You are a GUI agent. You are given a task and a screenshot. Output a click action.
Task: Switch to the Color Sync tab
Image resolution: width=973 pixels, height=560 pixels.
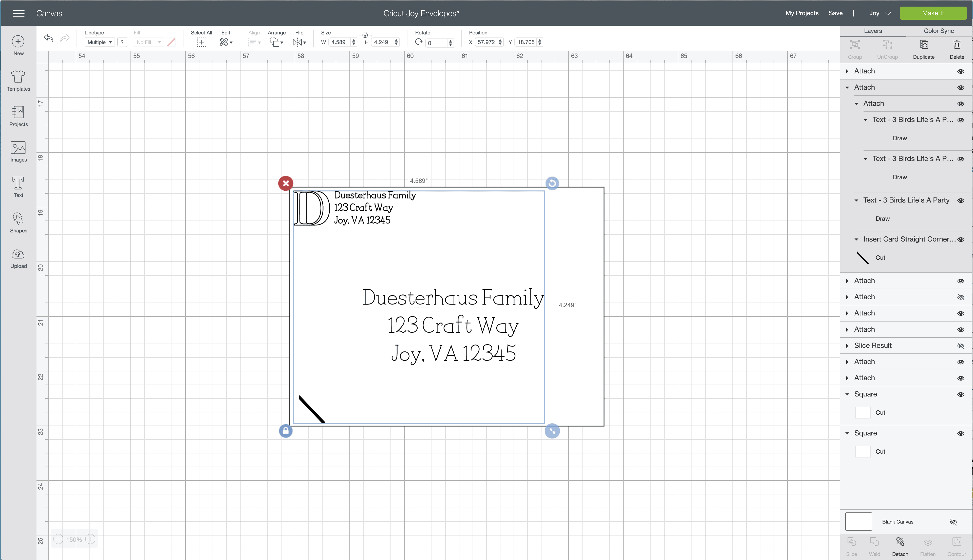point(939,31)
